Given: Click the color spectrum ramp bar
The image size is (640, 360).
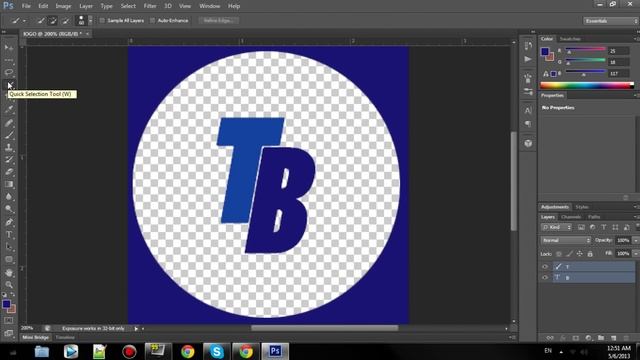Looking at the screenshot, I should tap(587, 85).
